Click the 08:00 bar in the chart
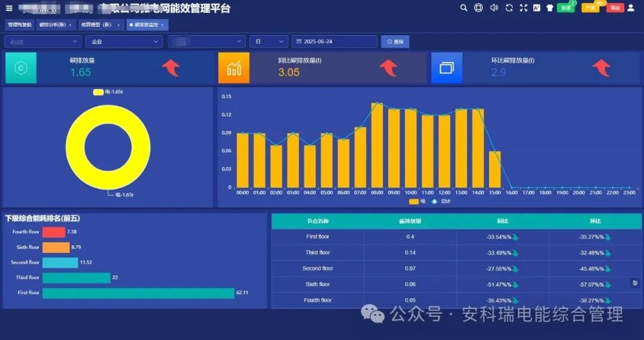The image size is (644, 340). tap(377, 146)
